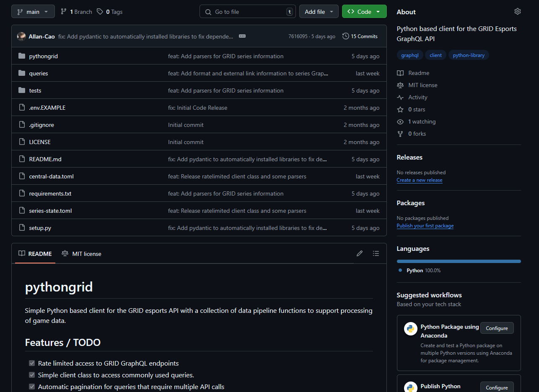The image size is (539, 392).
Task: Open the main branch selector dropdown
Action: [x=33, y=12]
